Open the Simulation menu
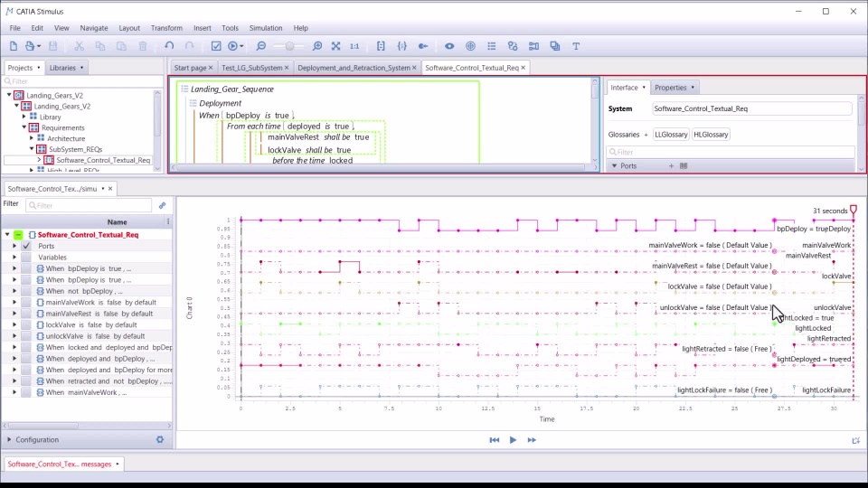This screenshot has width=868, height=488. 266,28
